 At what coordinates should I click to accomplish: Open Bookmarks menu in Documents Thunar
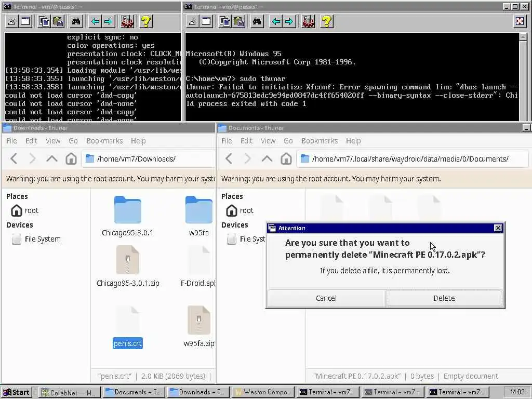tap(320, 141)
